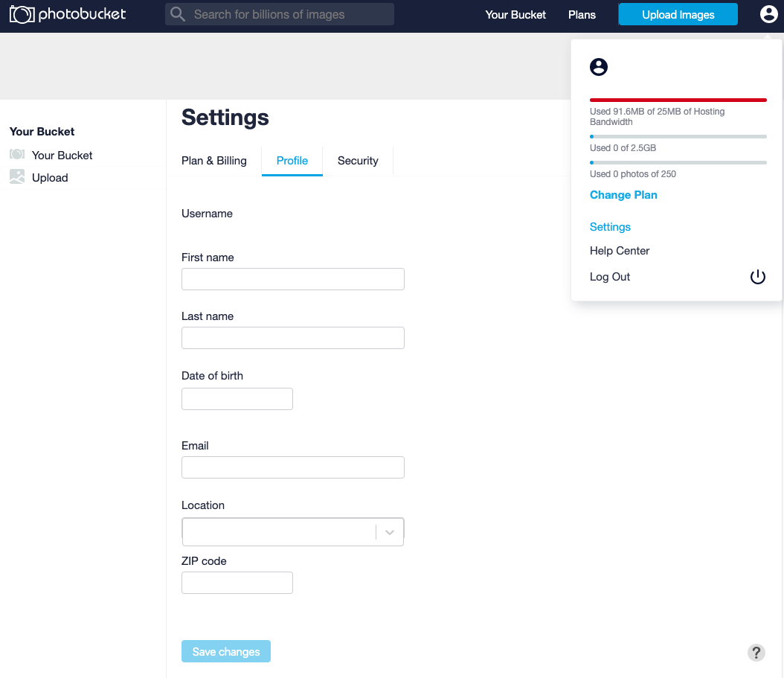This screenshot has width=784, height=678.
Task: Visit the Help Center
Action: click(620, 251)
